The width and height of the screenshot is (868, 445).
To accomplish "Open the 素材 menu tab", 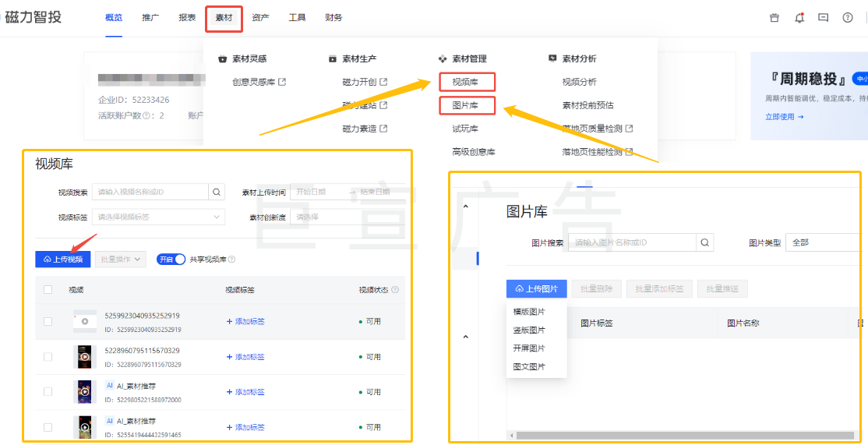I will (224, 18).
